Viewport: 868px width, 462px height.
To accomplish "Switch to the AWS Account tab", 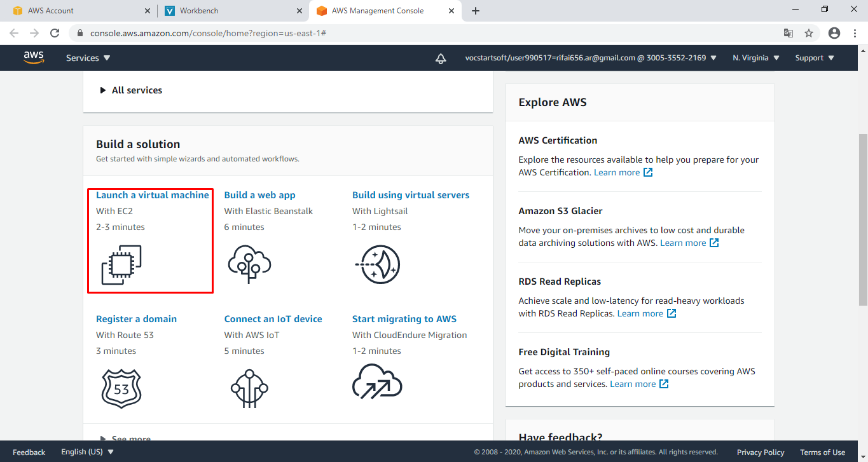I will click(x=80, y=11).
